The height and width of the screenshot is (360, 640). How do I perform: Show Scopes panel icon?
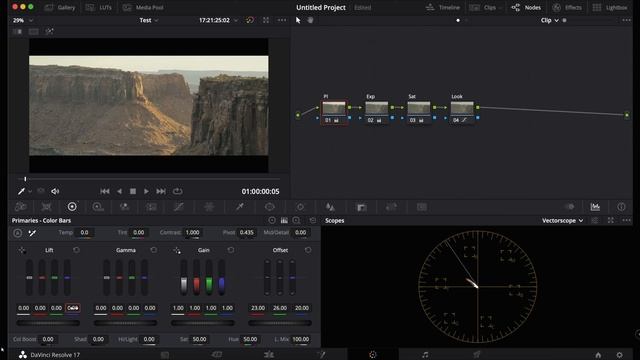(595, 207)
